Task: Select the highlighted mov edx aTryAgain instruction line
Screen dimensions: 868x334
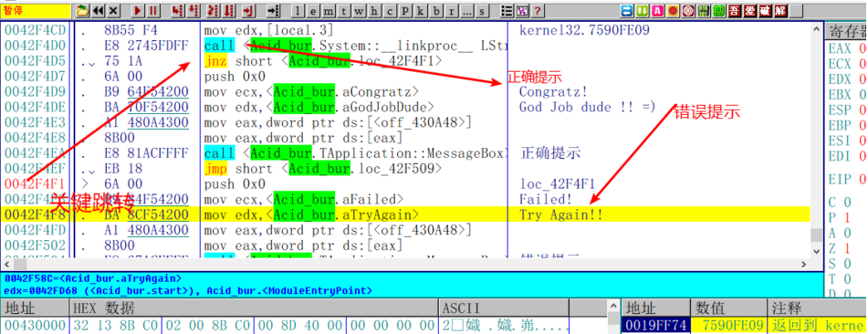Action: coord(405,214)
